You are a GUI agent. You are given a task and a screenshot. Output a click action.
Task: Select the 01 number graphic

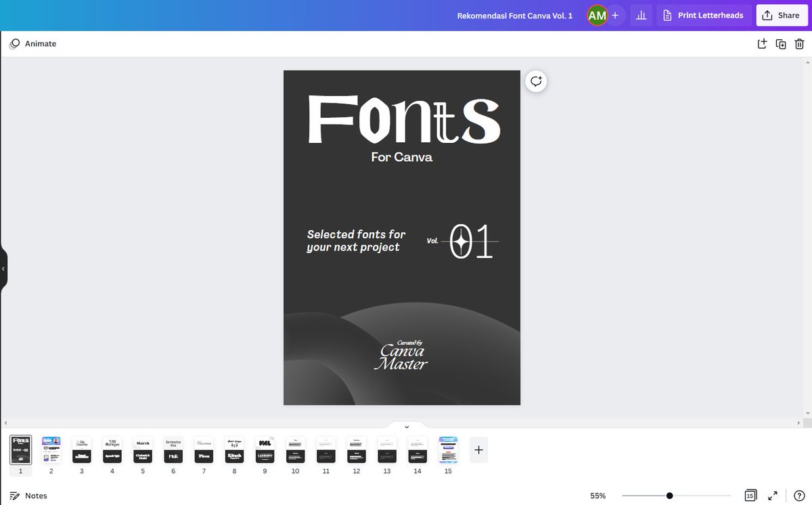click(472, 242)
